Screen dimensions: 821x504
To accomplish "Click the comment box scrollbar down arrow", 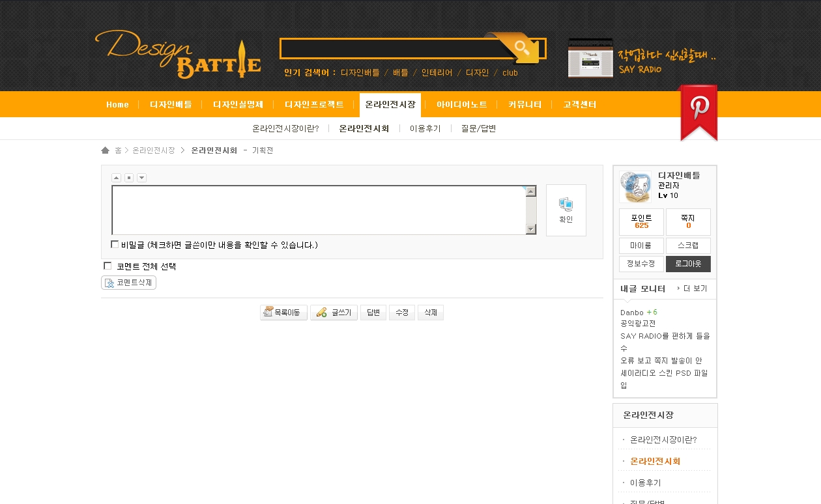I will click(531, 229).
